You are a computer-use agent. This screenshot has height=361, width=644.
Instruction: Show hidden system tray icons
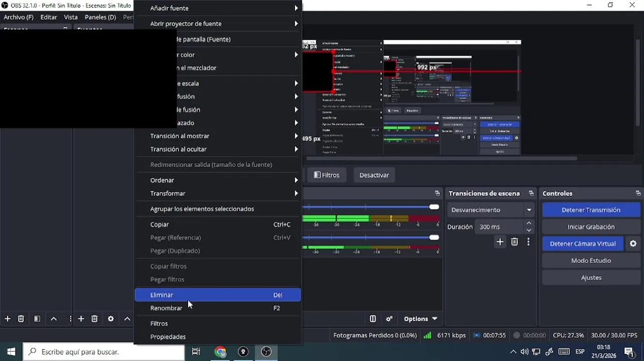click(x=513, y=352)
